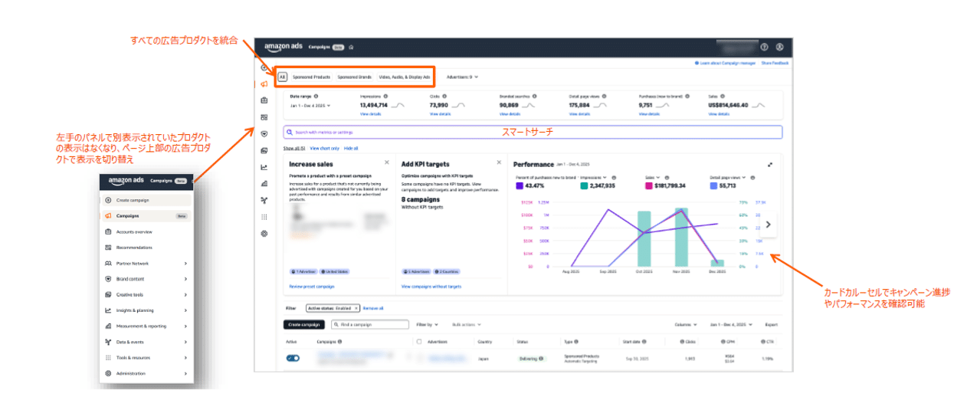Viewport: 980px width, 410px height.
Task: Check the select-all checkbox near Advertisers column
Action: [418, 342]
